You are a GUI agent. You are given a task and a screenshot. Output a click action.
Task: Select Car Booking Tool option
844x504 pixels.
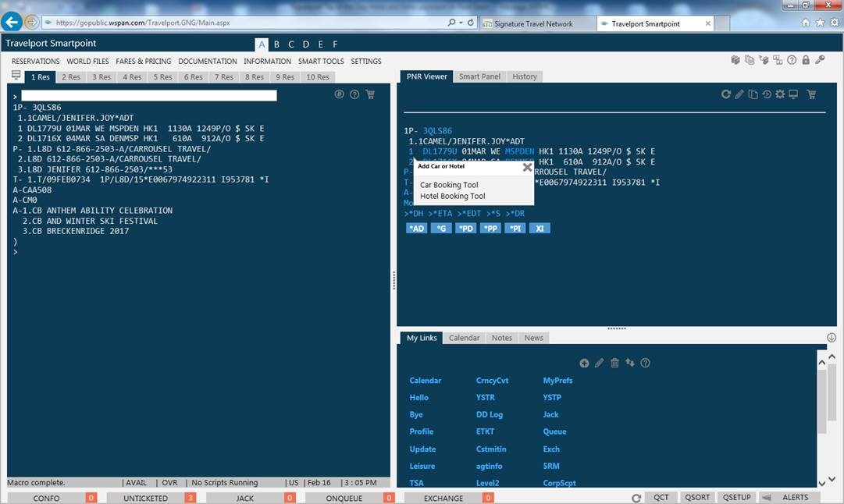pos(449,184)
